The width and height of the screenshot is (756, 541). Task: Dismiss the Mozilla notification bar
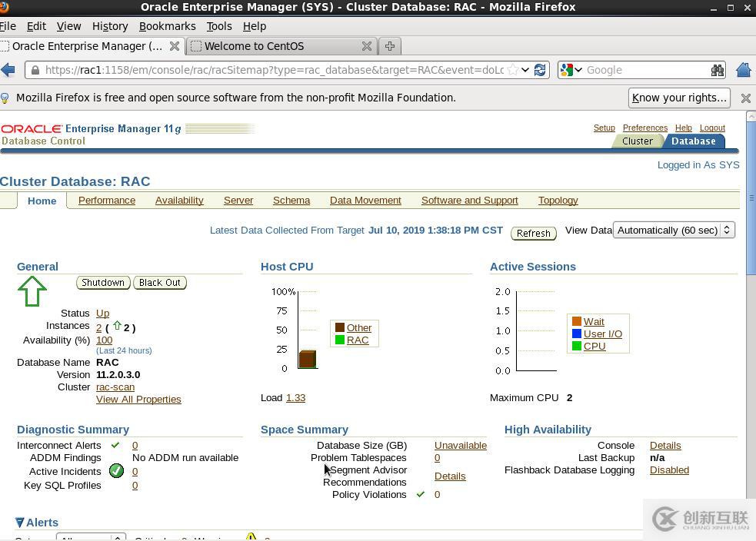tap(745, 98)
